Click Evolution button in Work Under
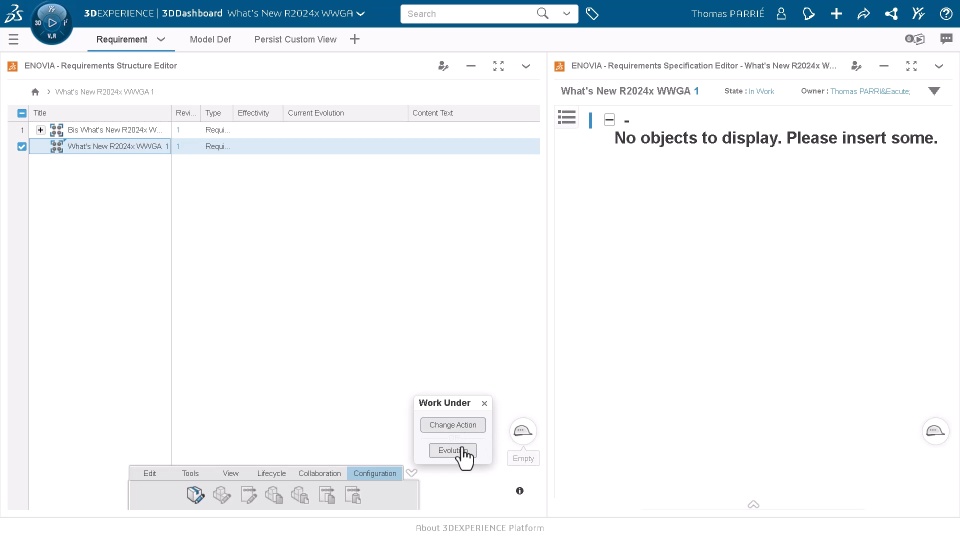The width and height of the screenshot is (960, 540). point(452,451)
